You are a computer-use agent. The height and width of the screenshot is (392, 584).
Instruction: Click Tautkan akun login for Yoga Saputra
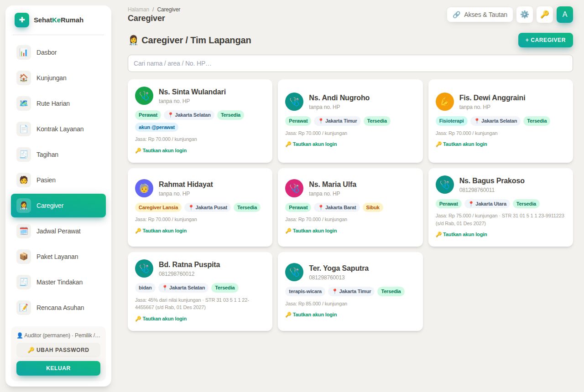(x=311, y=315)
